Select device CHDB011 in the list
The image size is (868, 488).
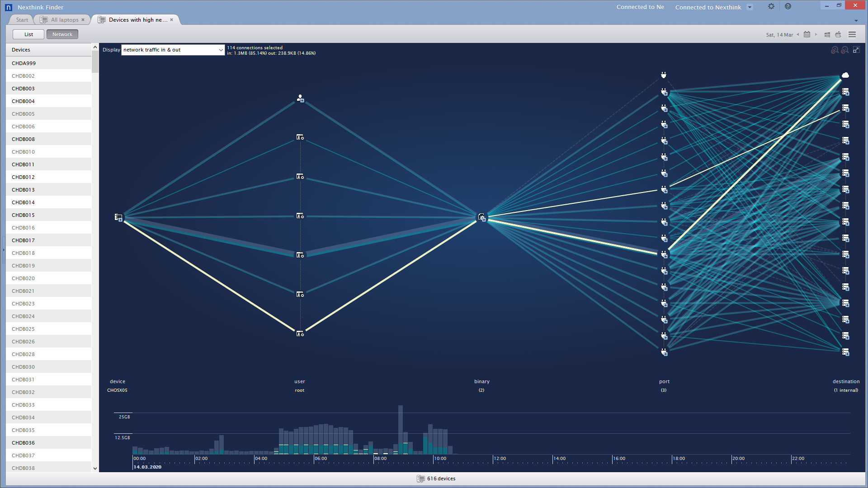pyautogui.click(x=23, y=164)
